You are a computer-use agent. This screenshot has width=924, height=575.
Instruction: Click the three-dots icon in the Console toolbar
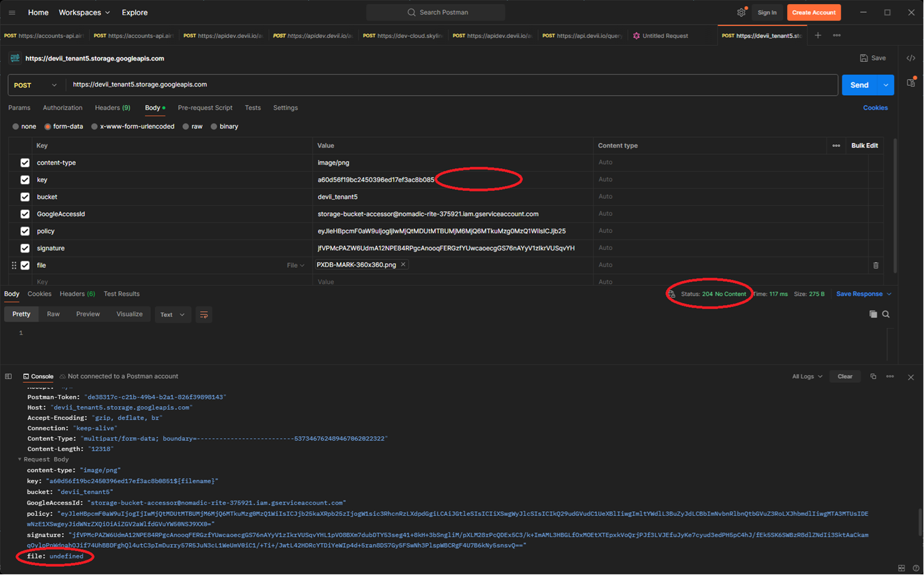889,376
